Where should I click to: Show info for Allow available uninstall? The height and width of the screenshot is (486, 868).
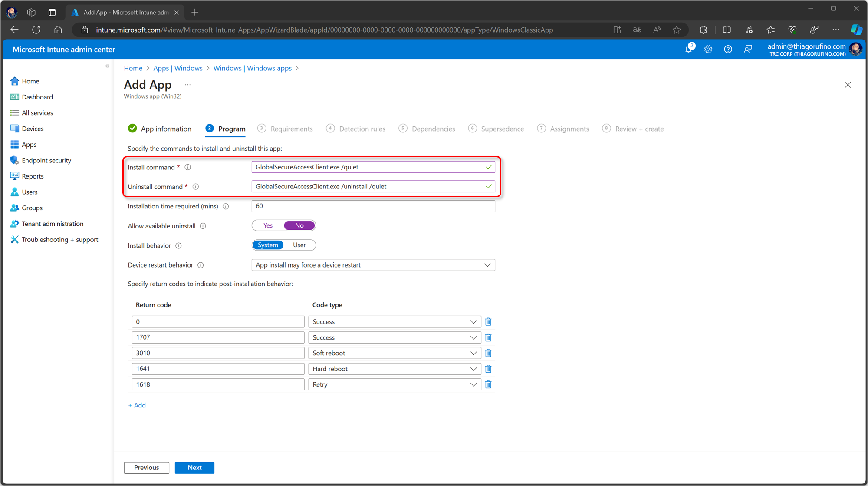coord(203,226)
